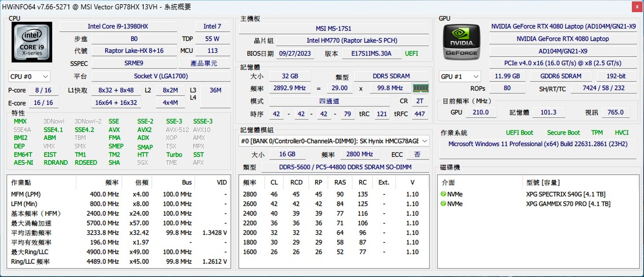Close the HWiNFO64 system summary window
This screenshot has width=644, height=277.
pyautogui.click(x=637, y=7)
